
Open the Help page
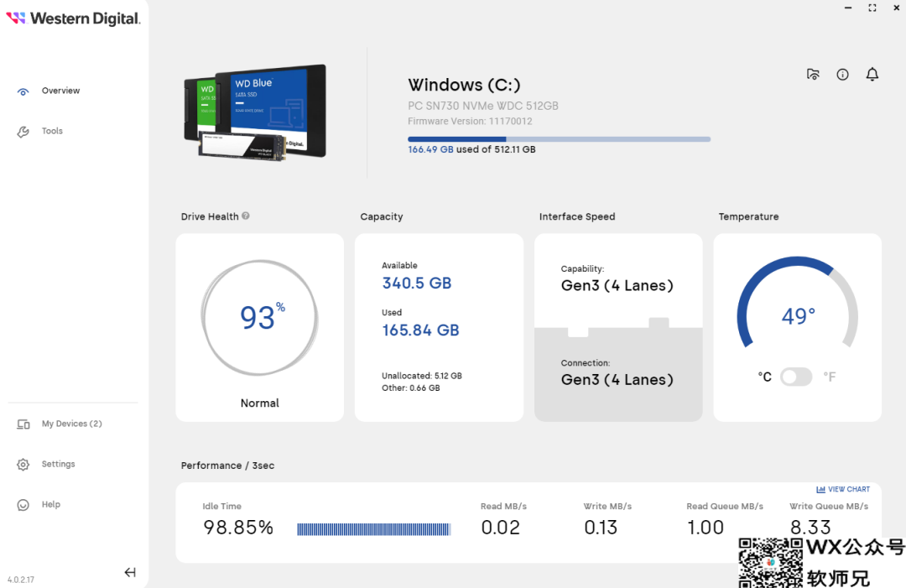coord(51,504)
